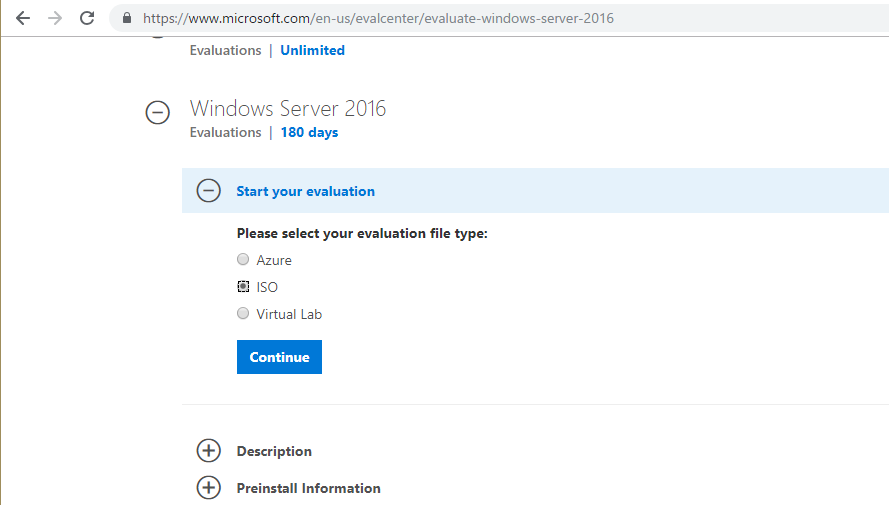Collapse Start your evaluation minus icon
The image size is (889, 505).
pos(208,191)
